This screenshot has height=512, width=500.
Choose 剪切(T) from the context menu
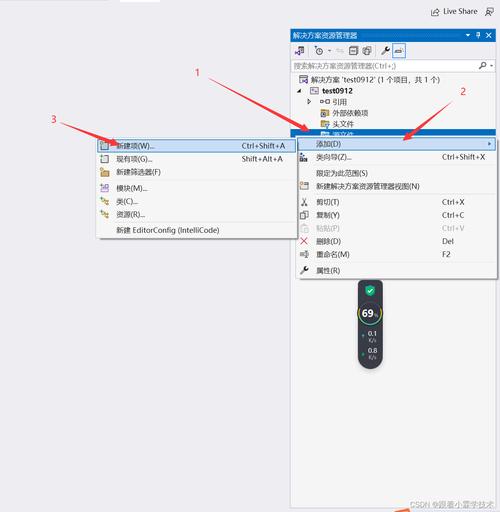(x=396, y=202)
